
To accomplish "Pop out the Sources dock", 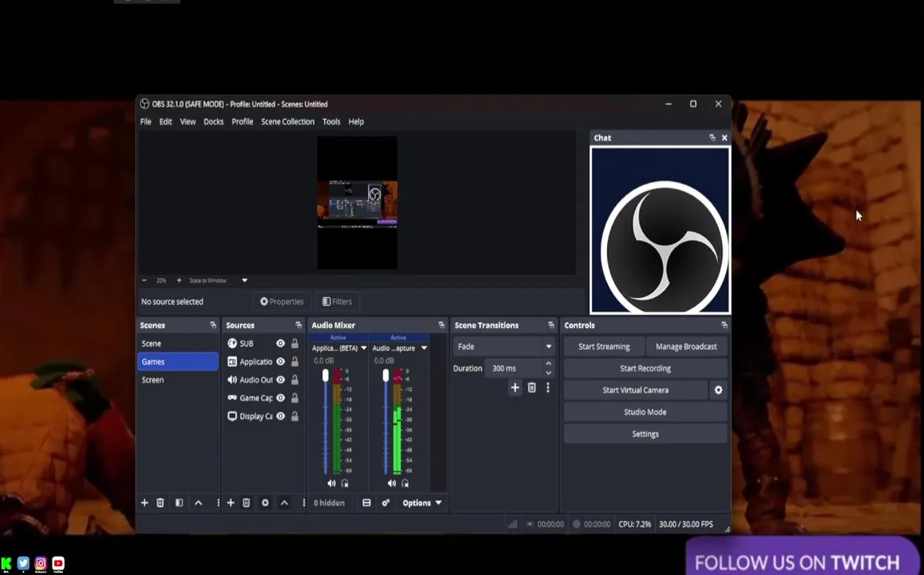I will click(x=298, y=325).
